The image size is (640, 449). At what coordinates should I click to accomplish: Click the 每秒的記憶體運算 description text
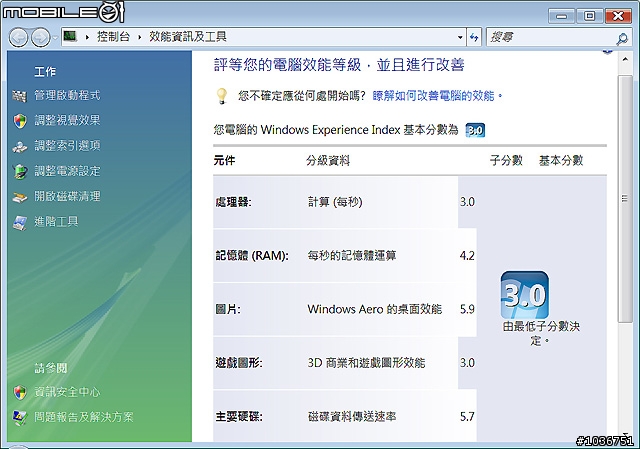coord(352,256)
